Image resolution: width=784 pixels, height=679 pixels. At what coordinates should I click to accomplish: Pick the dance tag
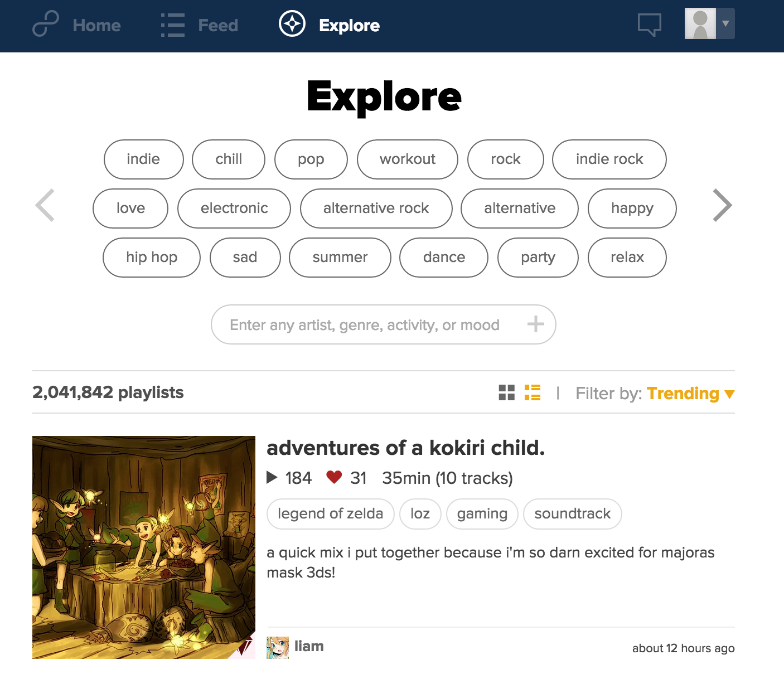click(x=444, y=258)
